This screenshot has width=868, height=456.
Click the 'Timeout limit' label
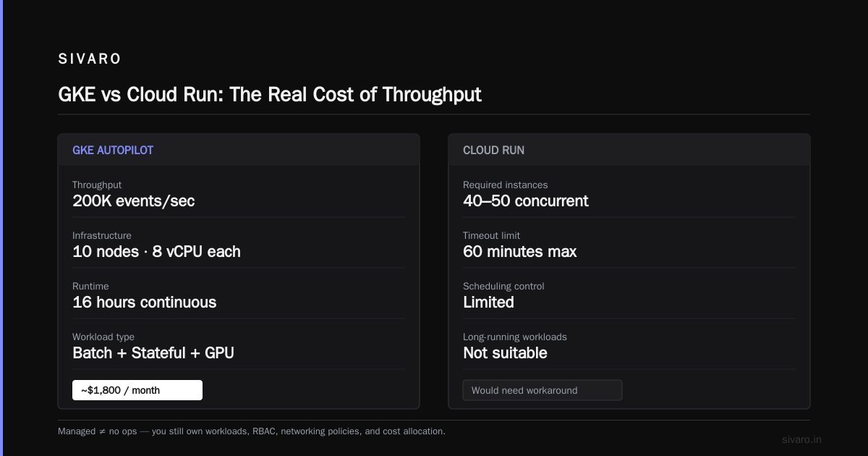coord(492,236)
